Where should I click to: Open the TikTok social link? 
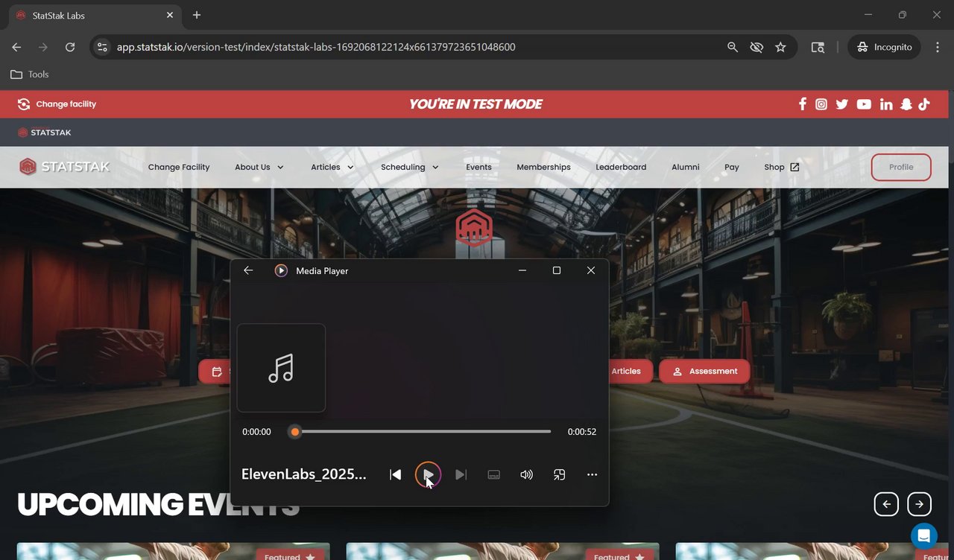(x=924, y=104)
